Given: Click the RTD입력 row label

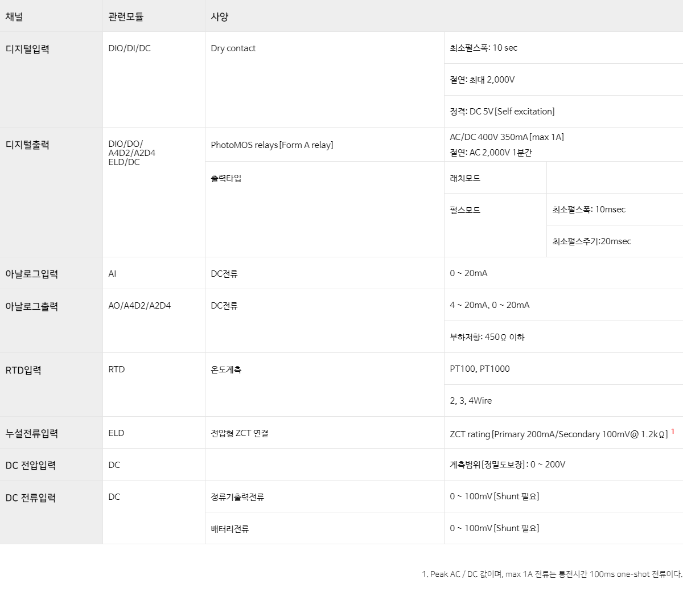Looking at the screenshot, I should (23, 370).
